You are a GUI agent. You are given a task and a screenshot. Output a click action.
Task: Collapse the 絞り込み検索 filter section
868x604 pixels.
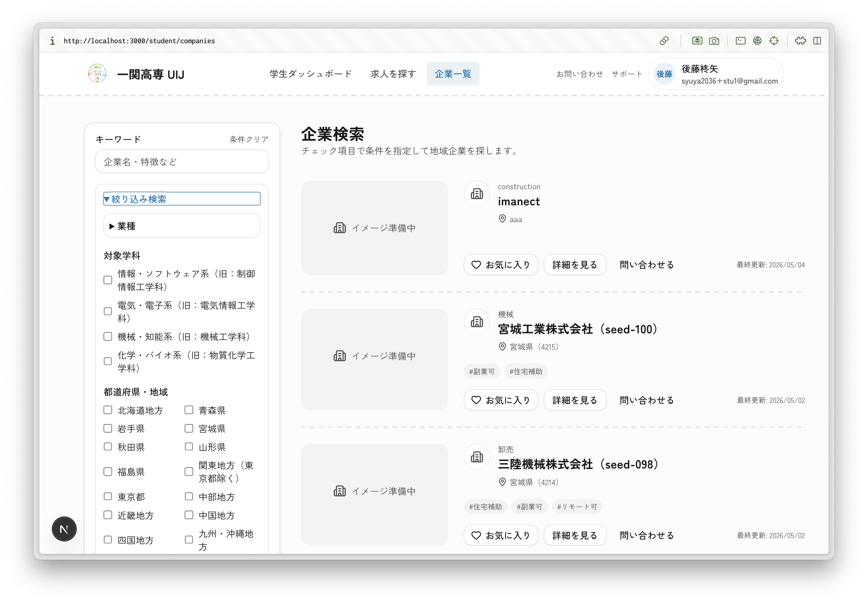(x=182, y=199)
